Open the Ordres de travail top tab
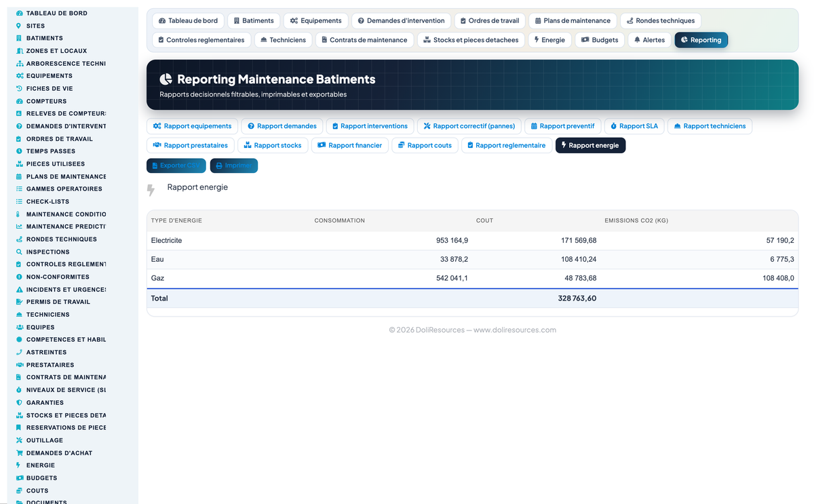Screen dimensions: 814x504 pos(489,21)
